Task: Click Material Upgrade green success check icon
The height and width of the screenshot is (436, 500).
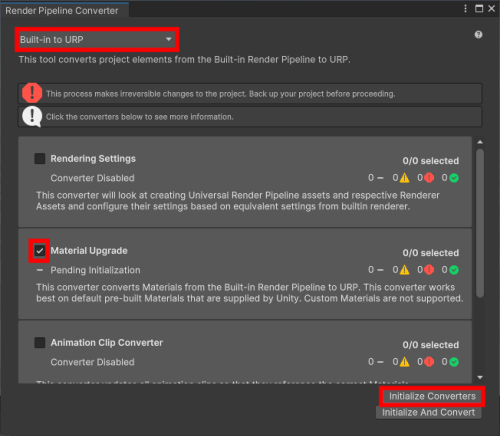Action: coord(454,270)
